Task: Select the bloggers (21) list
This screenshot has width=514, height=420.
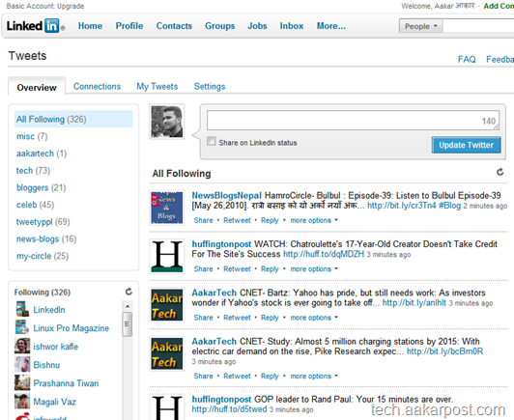Action: pyautogui.click(x=41, y=187)
